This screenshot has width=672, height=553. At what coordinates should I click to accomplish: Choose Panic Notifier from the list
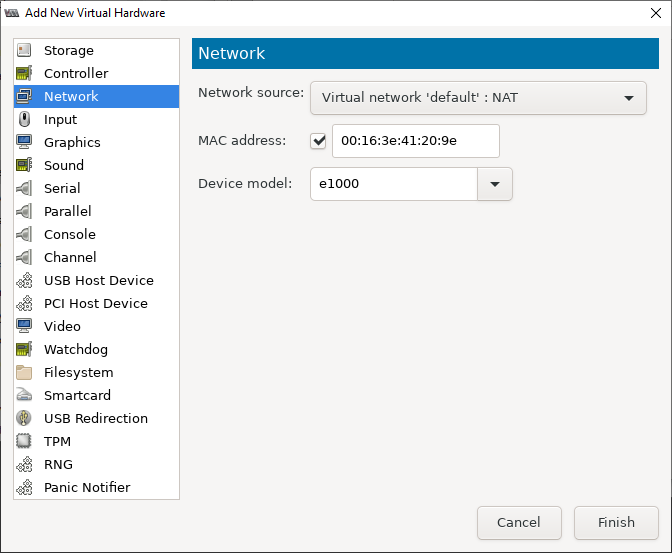point(87,487)
